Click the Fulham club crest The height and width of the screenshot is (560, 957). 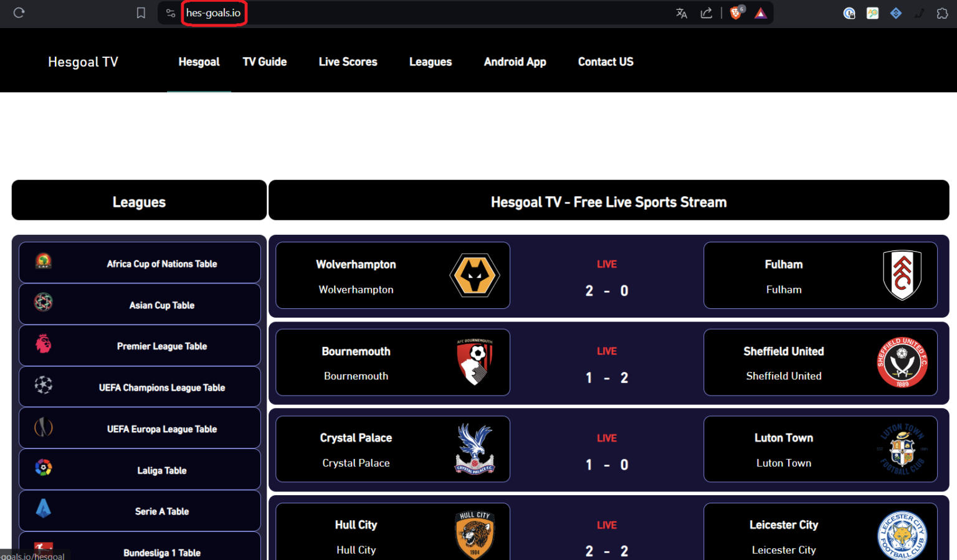coord(902,275)
